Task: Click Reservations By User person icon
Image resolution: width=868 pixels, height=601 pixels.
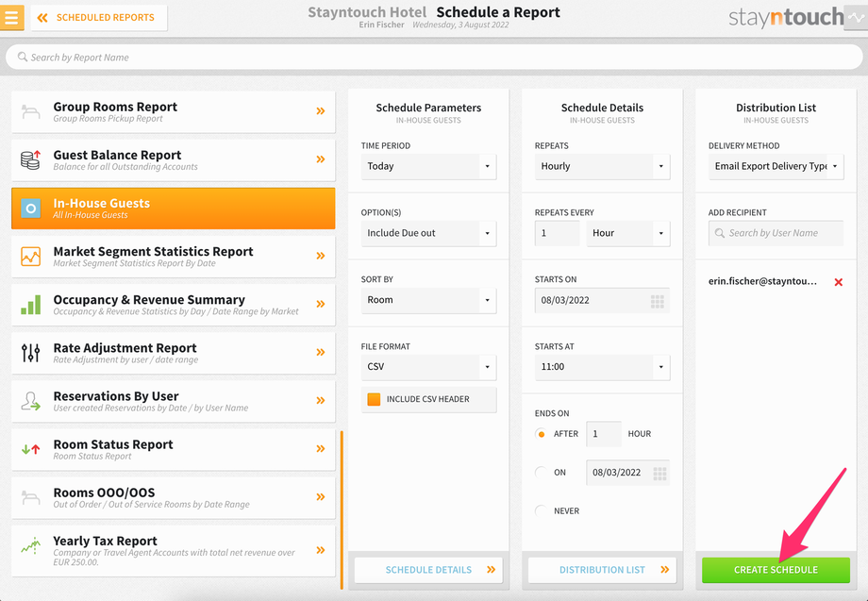Action: (30, 401)
